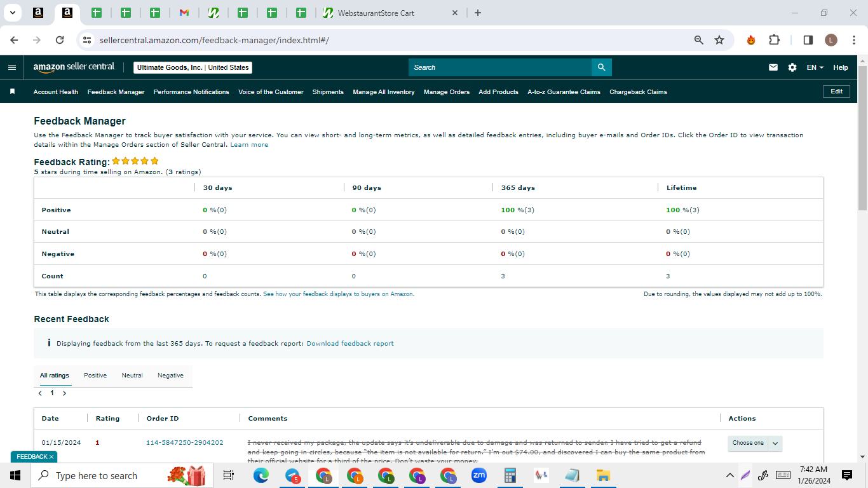Open Calculator from the taskbar
The width and height of the screenshot is (868, 488).
click(x=510, y=475)
